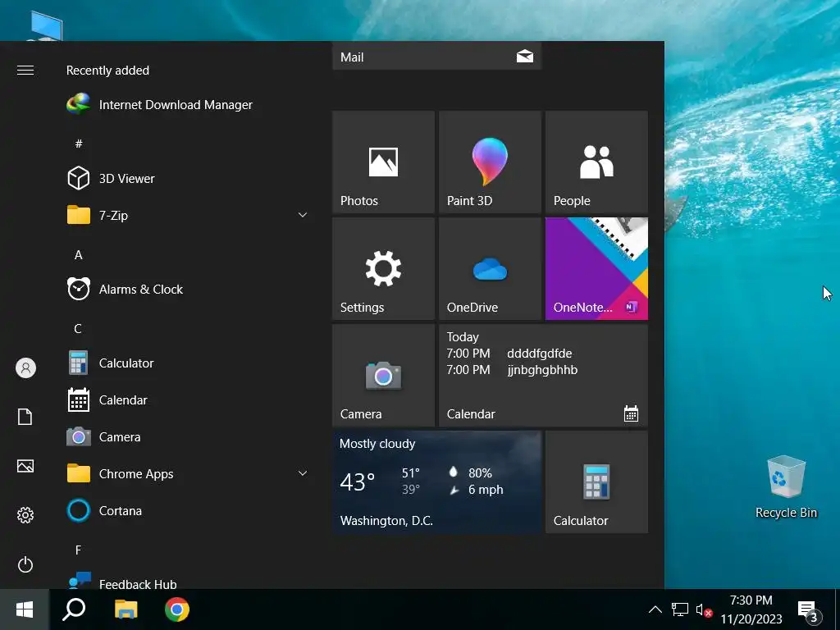Launch Calculator from the app list
This screenshot has height=630, width=840.
(188, 363)
